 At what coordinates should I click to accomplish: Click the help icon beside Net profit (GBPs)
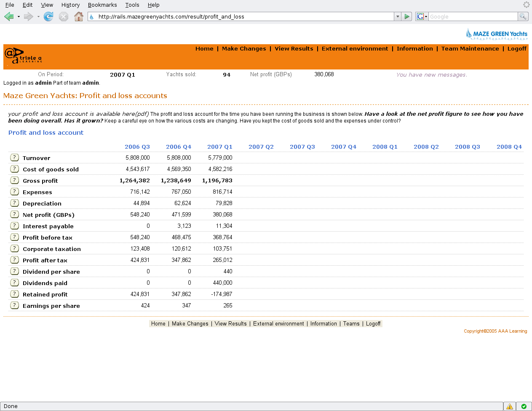[x=14, y=214]
